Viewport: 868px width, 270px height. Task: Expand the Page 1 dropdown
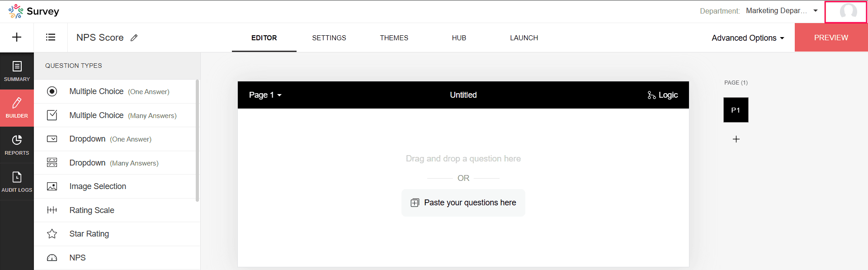(265, 95)
